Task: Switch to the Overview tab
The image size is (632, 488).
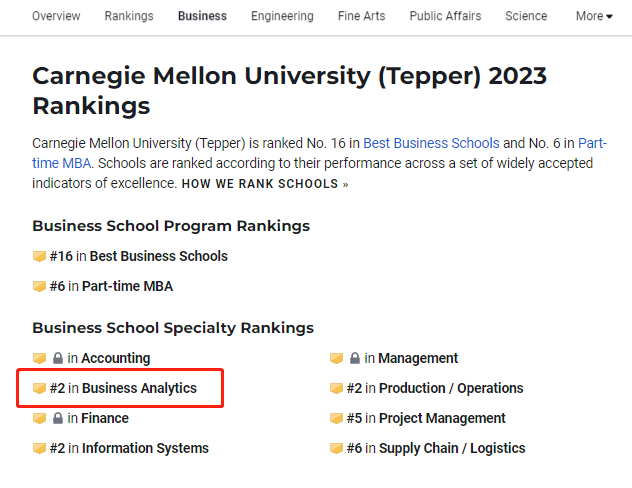Action: coord(56,16)
